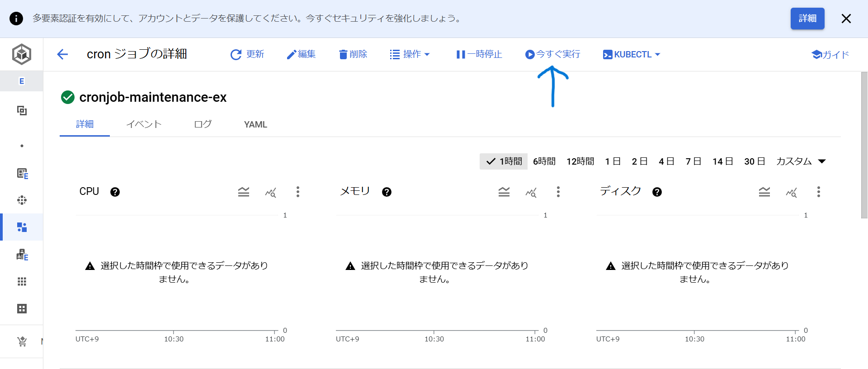Click the メモリ chart help icon
This screenshot has width=868, height=369.
click(387, 192)
